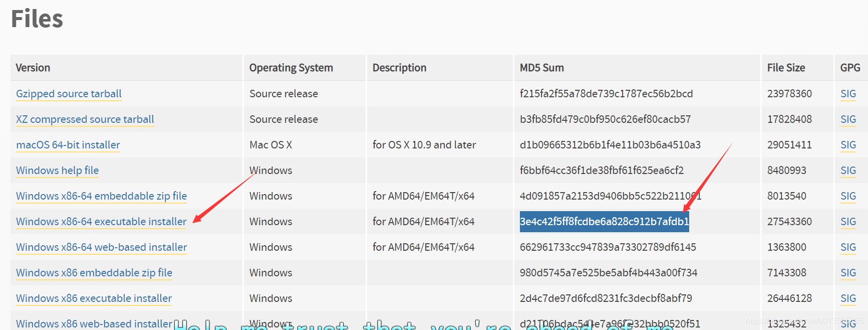Open SIG link for x86 executable installer
Screen dimensions: 868x330
(x=848, y=298)
